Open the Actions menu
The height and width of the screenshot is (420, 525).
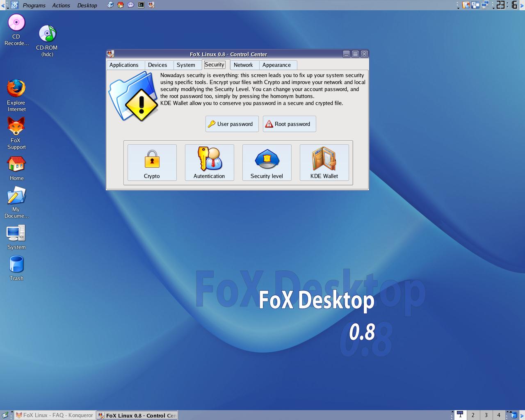(61, 5)
